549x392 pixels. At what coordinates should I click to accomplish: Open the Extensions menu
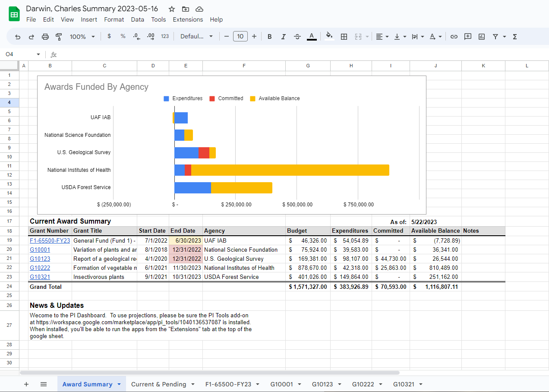coord(188,19)
